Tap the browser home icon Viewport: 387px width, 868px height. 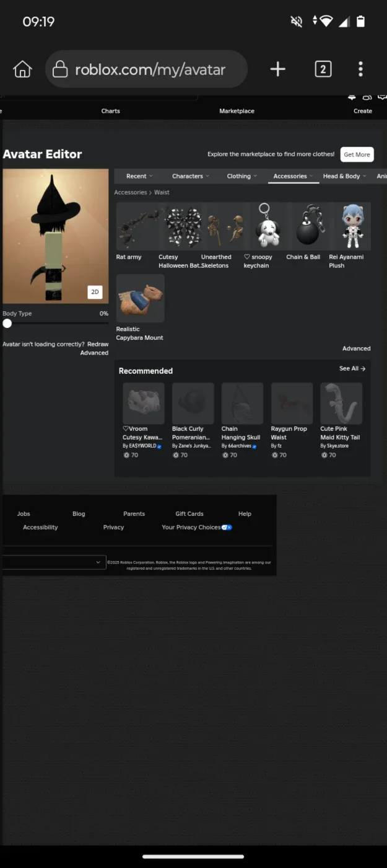22,69
